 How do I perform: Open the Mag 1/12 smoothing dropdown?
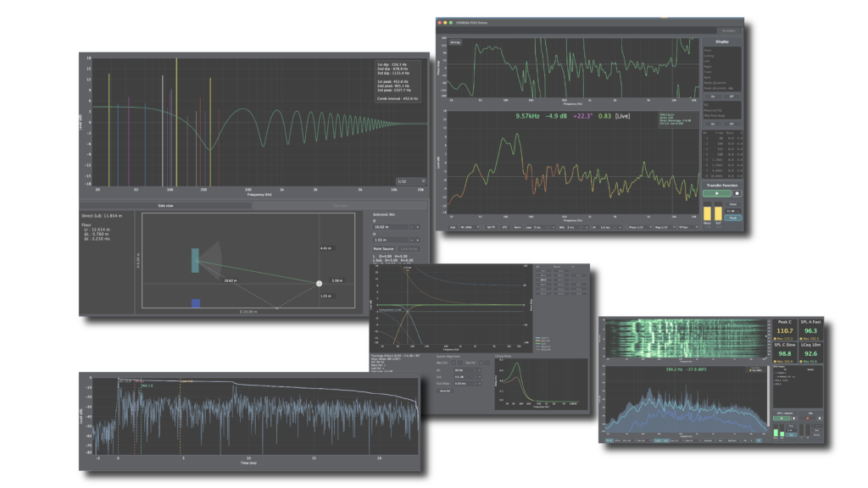[665, 227]
